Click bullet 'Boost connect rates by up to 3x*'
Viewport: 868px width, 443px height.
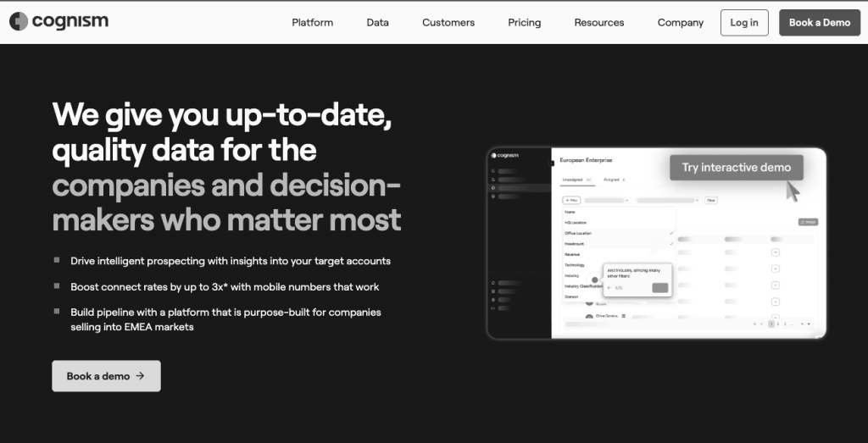pyautogui.click(x=225, y=287)
